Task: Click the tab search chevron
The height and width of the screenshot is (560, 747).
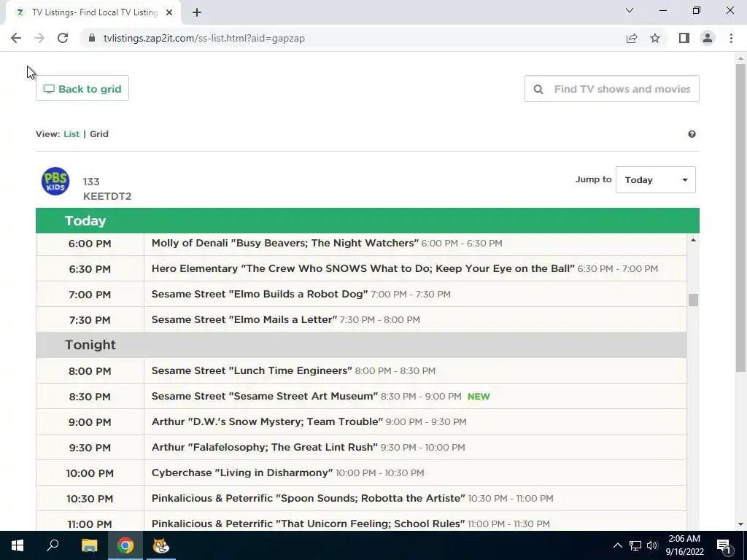Action: coord(630,10)
